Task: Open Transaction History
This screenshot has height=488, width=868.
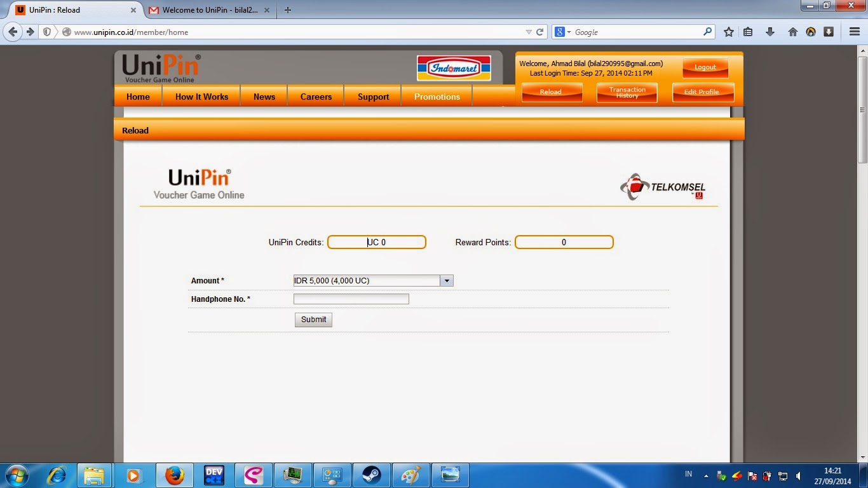Action: pos(627,92)
